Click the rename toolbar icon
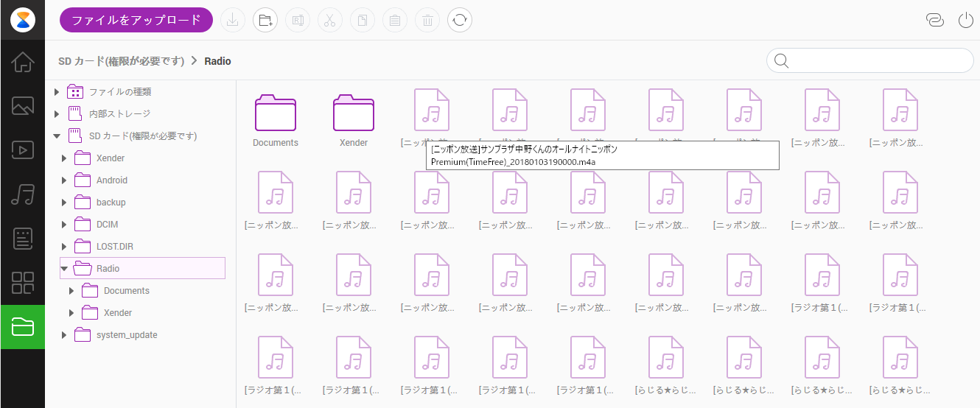Screen dimensions: 980x408 297,20
